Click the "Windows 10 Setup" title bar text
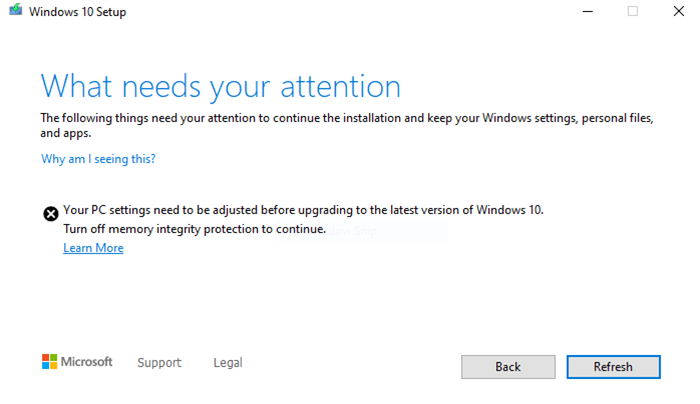 pos(78,12)
